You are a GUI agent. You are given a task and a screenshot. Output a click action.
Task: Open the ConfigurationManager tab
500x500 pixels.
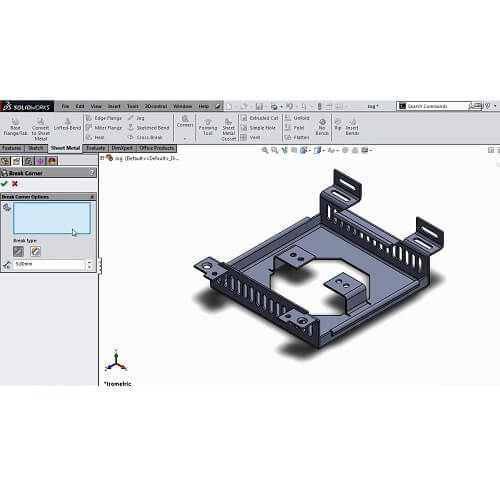[29, 161]
